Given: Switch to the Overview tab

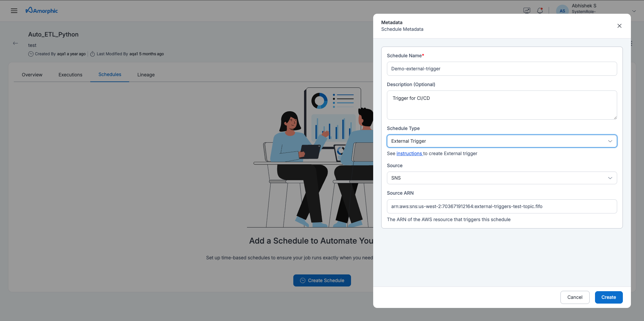Looking at the screenshot, I should [x=32, y=75].
